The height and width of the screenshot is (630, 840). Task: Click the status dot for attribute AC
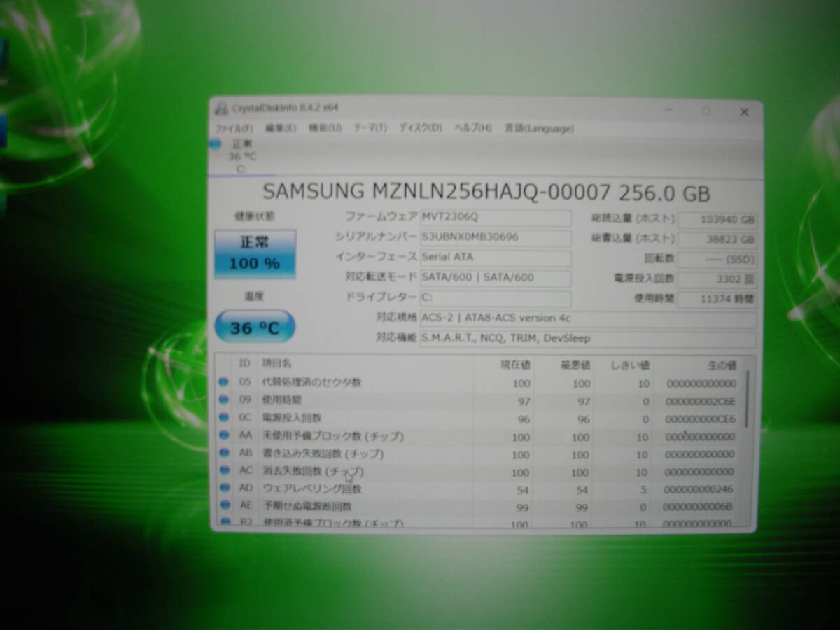(x=224, y=470)
